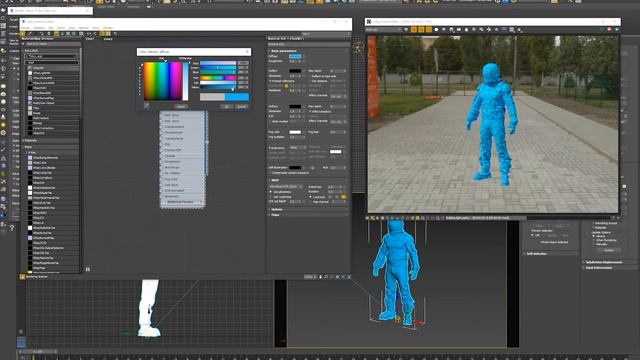Enable the Fresnel reflections checkbox
This screenshot has width=640, height=360.
click(270, 81)
